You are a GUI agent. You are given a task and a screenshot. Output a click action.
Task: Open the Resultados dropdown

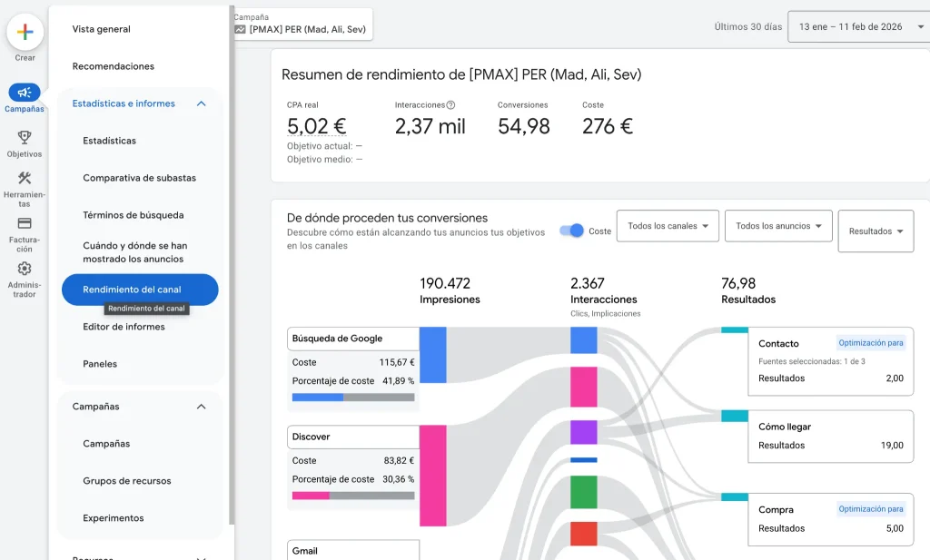click(876, 231)
